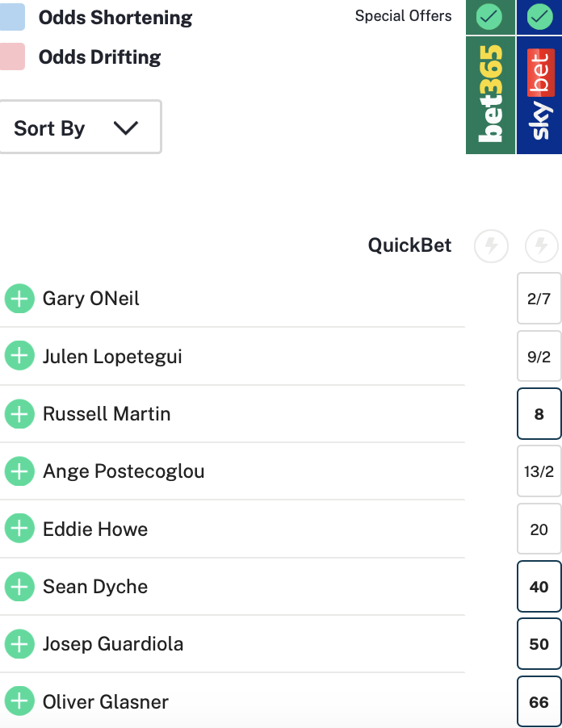The height and width of the screenshot is (728, 562).
Task: Open the Sort By dropdown
Action: tap(80, 128)
